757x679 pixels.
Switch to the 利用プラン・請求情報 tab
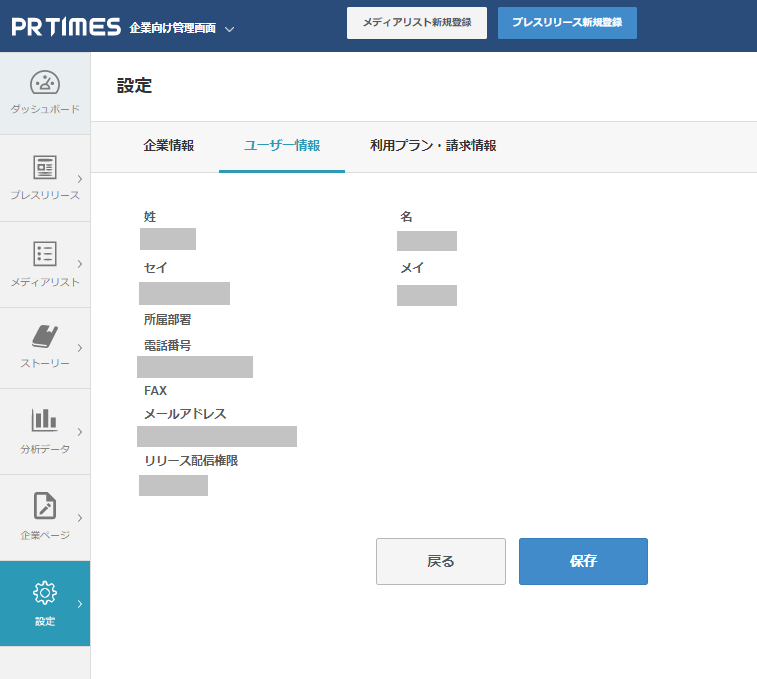[433, 146]
